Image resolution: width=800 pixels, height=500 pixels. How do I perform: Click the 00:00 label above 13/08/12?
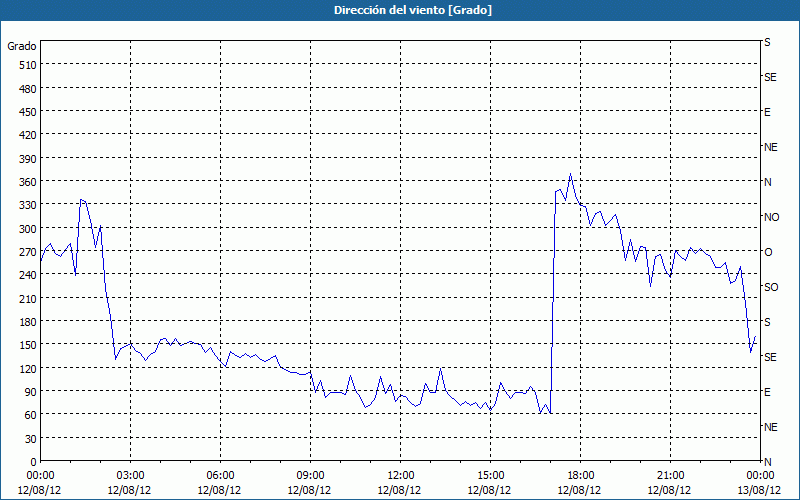tap(760, 476)
